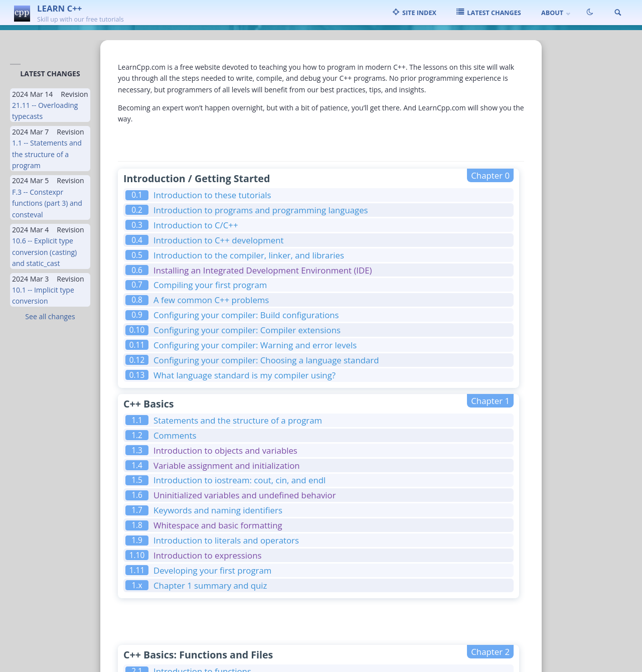642x672 pixels.
Task: Select the LATEST CHANGES menu item
Action: click(494, 12)
